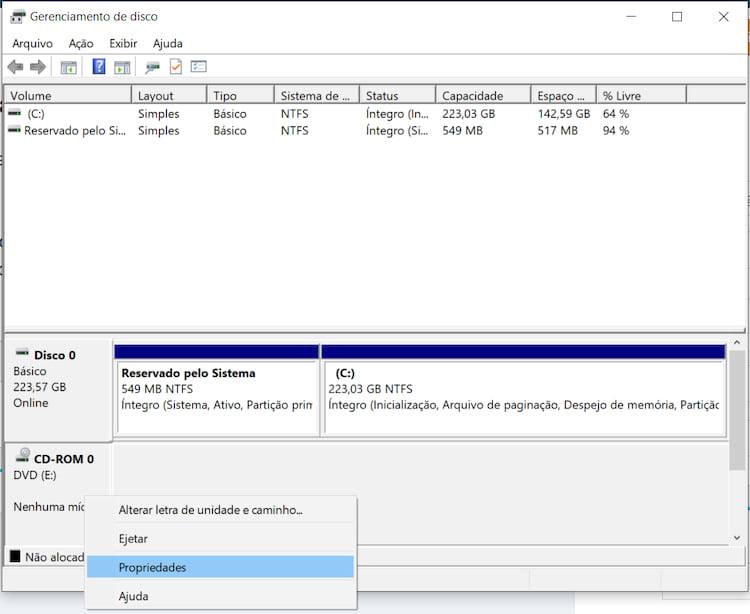Click the Settings list toolbar icon

point(199,66)
